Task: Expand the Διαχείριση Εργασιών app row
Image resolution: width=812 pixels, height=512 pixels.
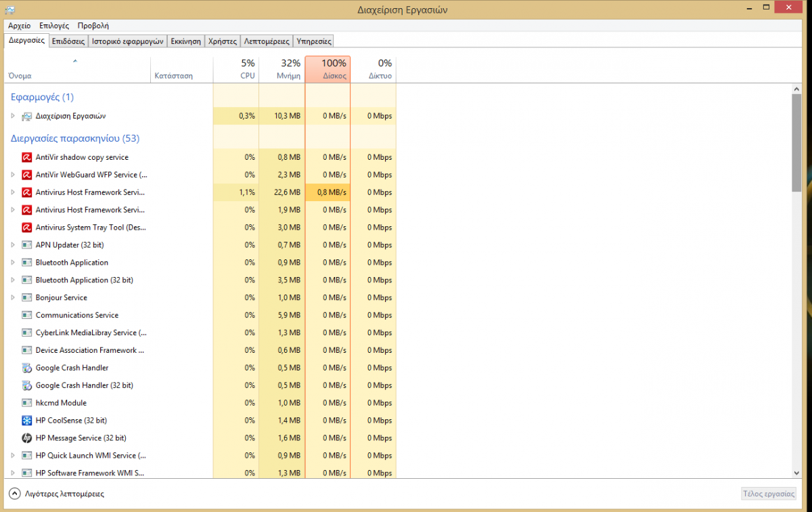Action: click(x=13, y=116)
